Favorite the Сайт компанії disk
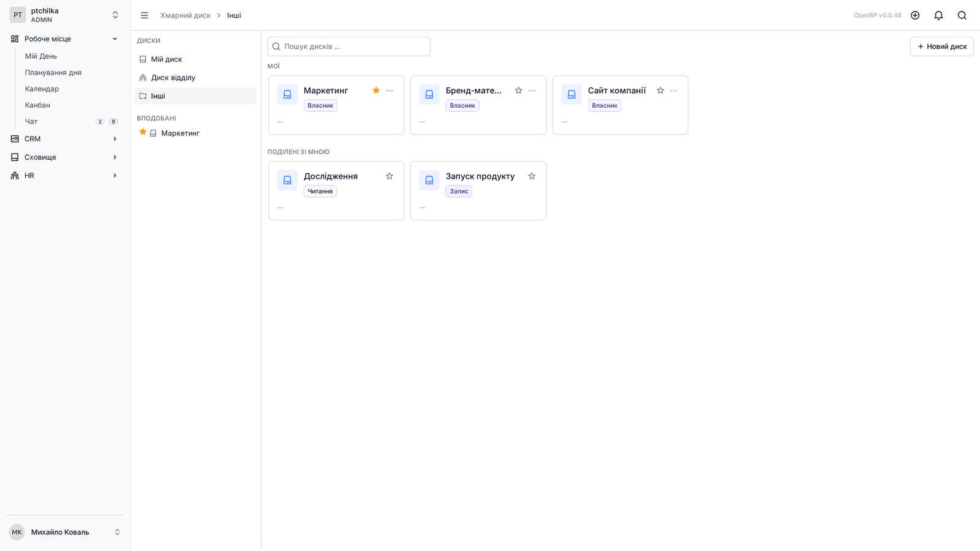The image size is (980, 551). (660, 91)
